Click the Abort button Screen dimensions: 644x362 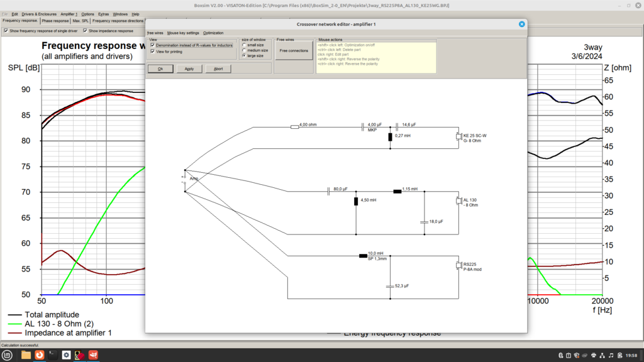218,69
